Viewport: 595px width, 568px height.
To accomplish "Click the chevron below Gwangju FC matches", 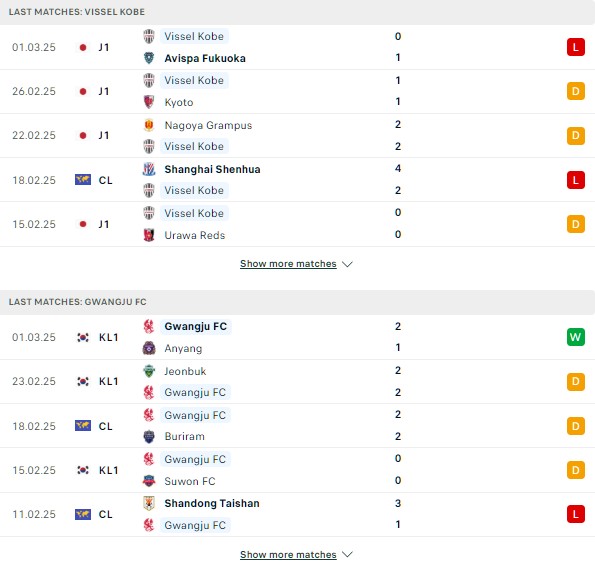I will click(x=347, y=555).
